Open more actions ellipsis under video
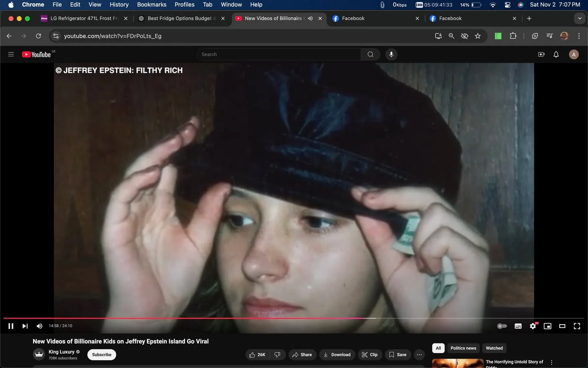588x368 pixels. (x=419, y=355)
